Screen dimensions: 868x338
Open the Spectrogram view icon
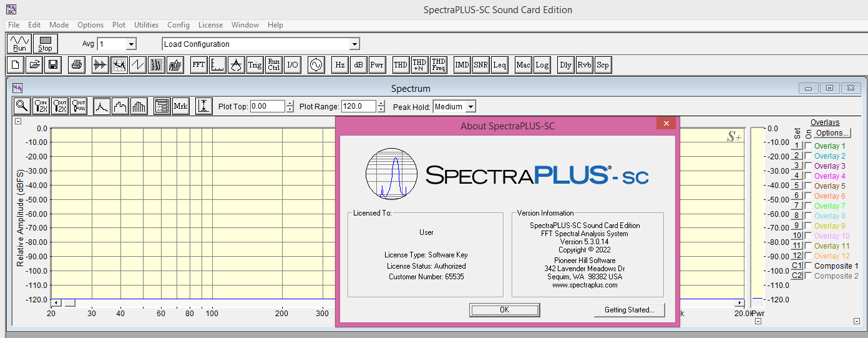click(x=157, y=64)
